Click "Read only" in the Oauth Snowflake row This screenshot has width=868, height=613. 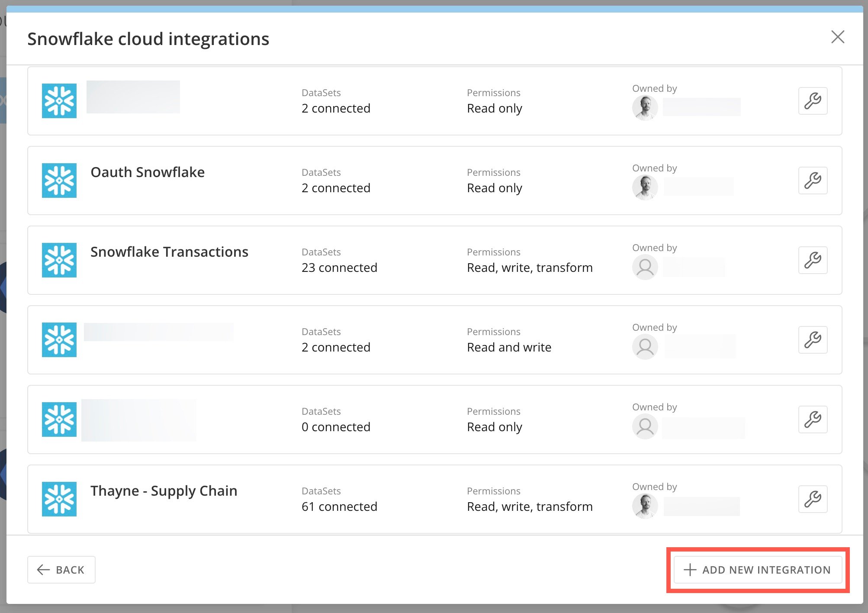(495, 188)
